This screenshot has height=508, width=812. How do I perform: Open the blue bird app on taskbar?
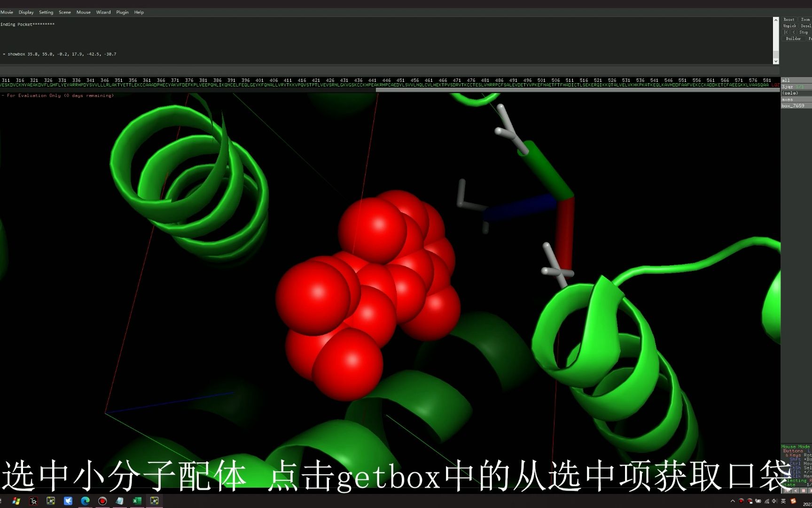[x=68, y=501]
